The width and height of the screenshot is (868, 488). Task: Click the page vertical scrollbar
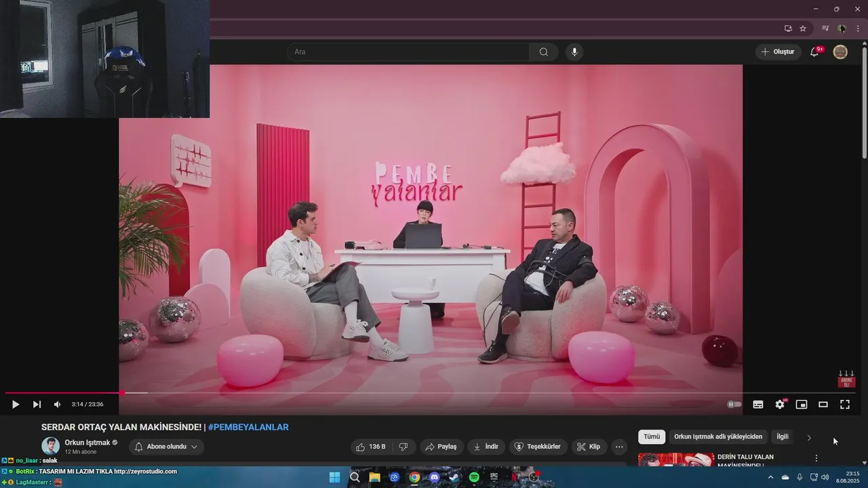click(864, 102)
